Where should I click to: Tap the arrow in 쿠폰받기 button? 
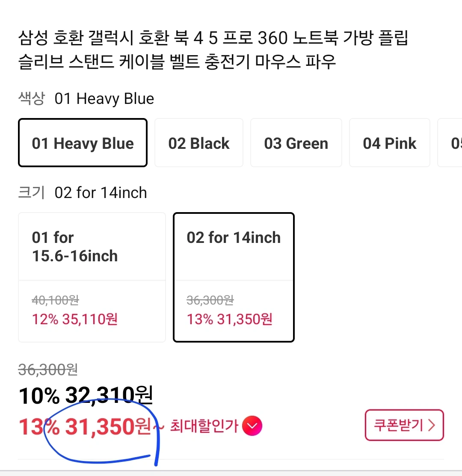431,425
